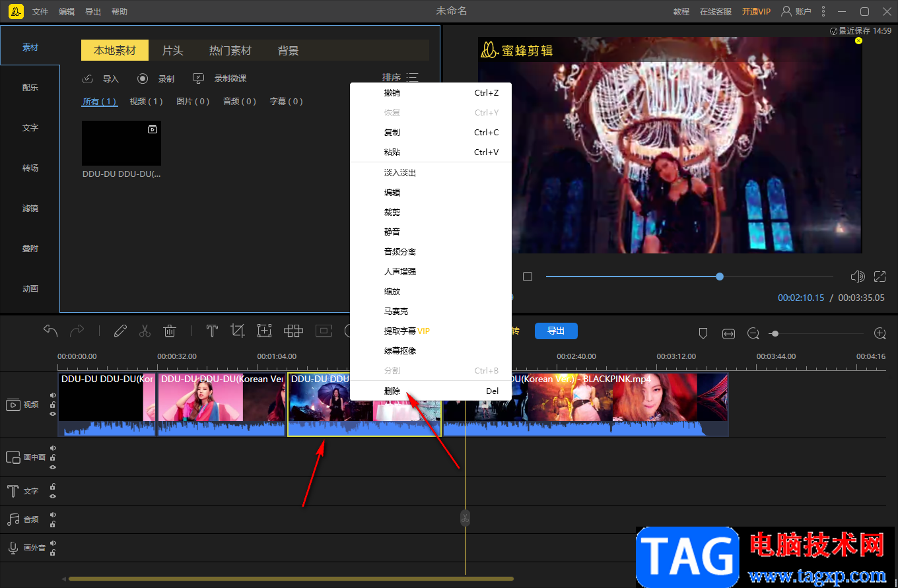Switch to the 片头 (intro) tab
898x588 pixels.
(x=173, y=51)
